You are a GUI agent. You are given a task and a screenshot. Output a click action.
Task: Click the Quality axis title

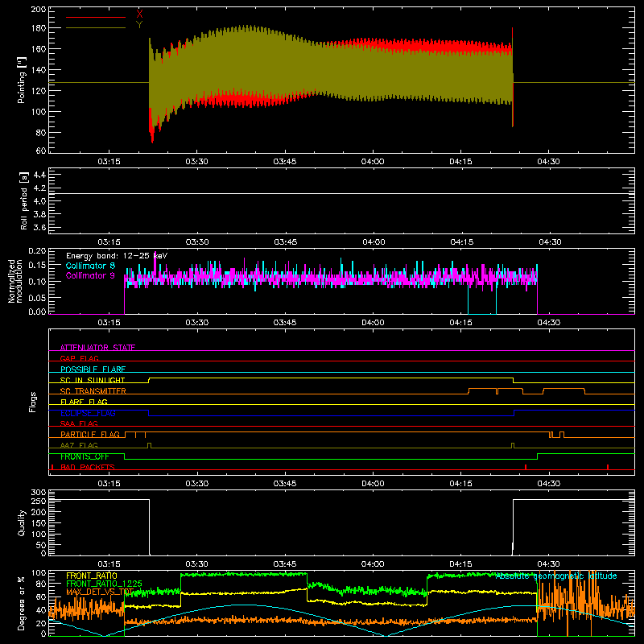click(22, 522)
